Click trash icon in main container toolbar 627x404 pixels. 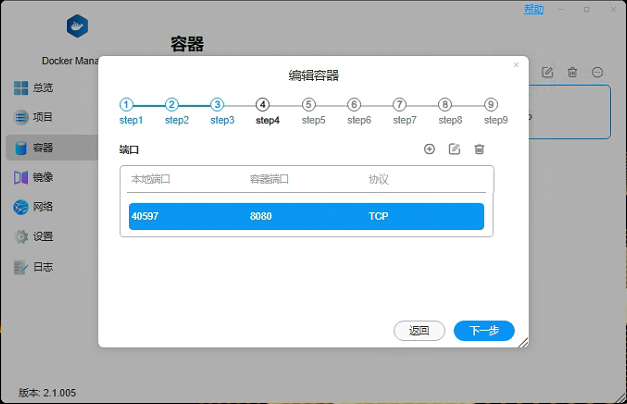coord(573,72)
